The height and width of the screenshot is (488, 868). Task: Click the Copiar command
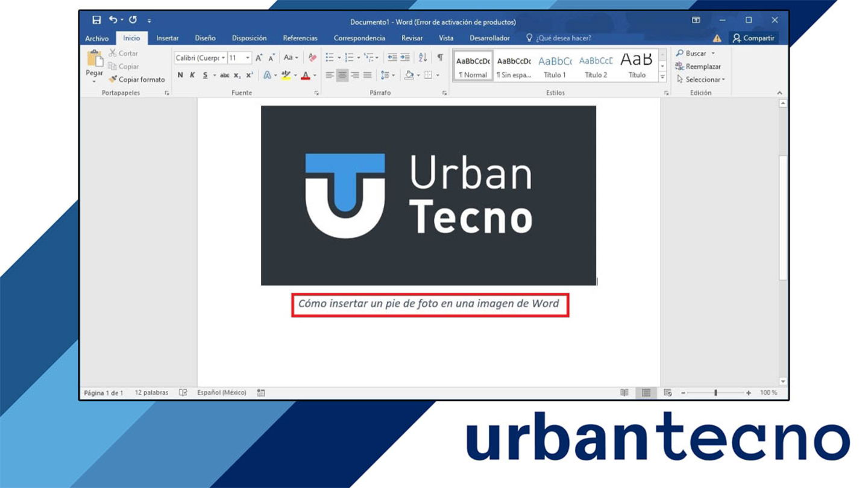click(x=124, y=67)
